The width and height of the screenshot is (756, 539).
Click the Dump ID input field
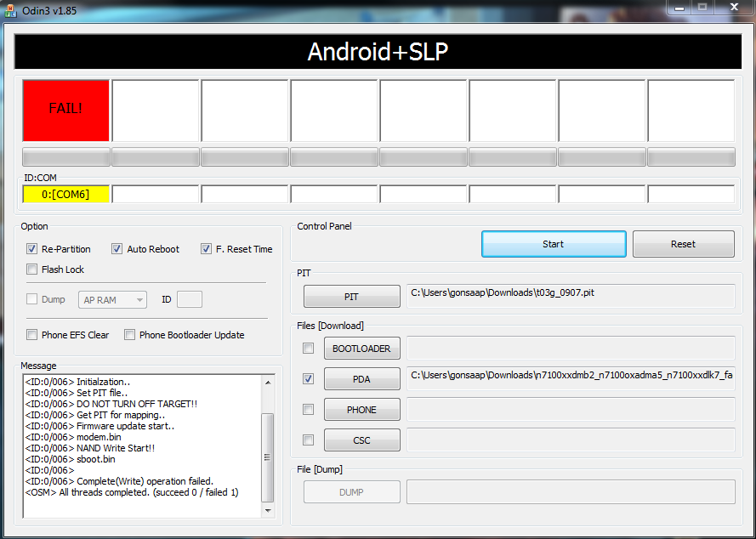(190, 299)
